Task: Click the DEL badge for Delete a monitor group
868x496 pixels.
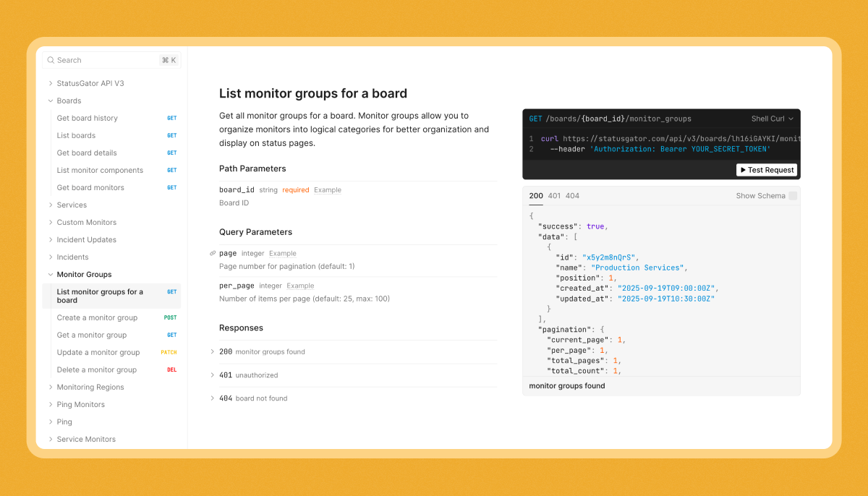Action: click(x=172, y=370)
